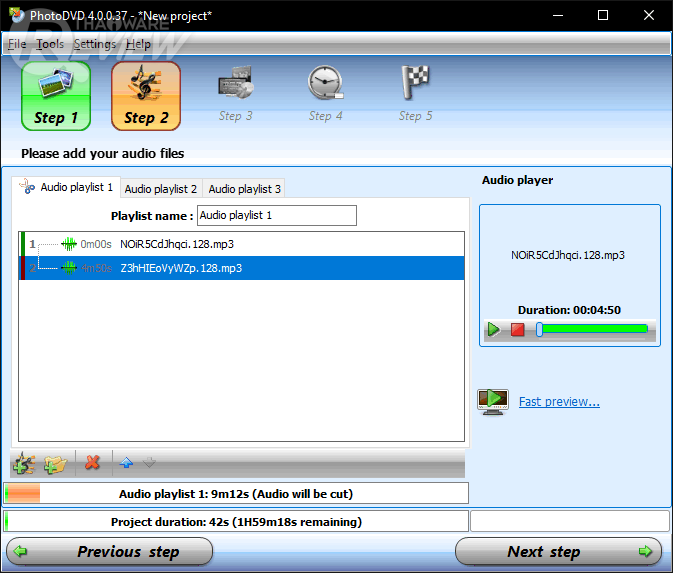Viewport: 673px width, 573px height.
Task: Open the Help menu
Action: tap(138, 44)
